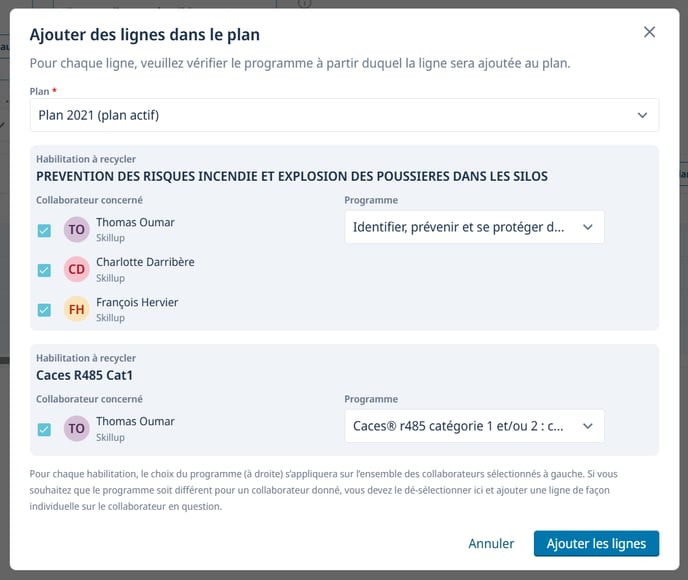Viewport: 688px width, 580px height.
Task: Click the 'PREVENTION DES RISQUES INCENDIE' habilitation title
Action: click(x=292, y=177)
